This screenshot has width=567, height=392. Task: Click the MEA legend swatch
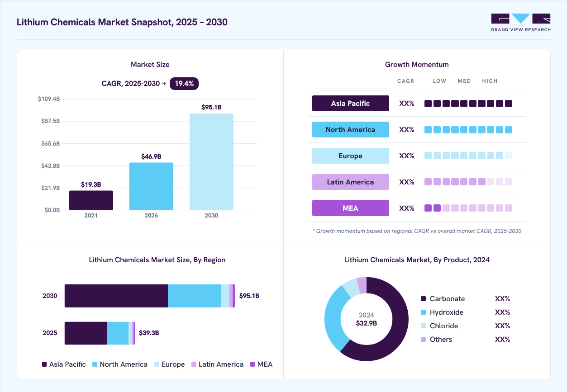pyautogui.click(x=253, y=364)
